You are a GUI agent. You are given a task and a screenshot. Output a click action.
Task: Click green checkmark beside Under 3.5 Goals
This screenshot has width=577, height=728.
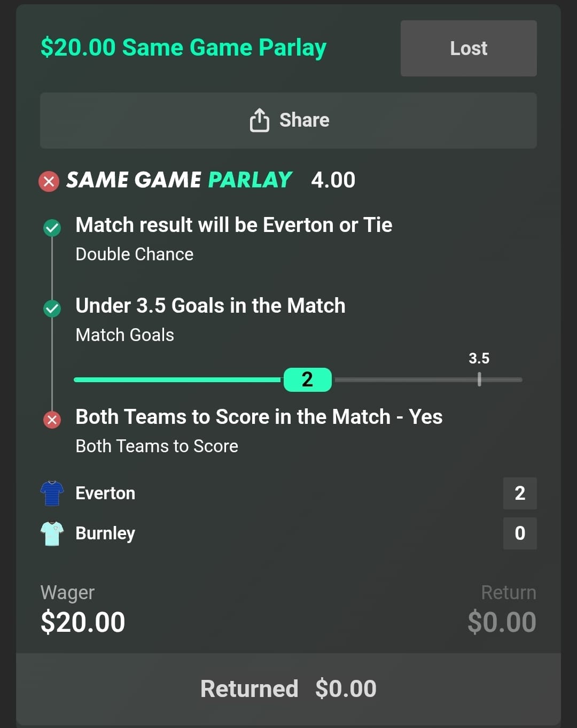click(52, 308)
